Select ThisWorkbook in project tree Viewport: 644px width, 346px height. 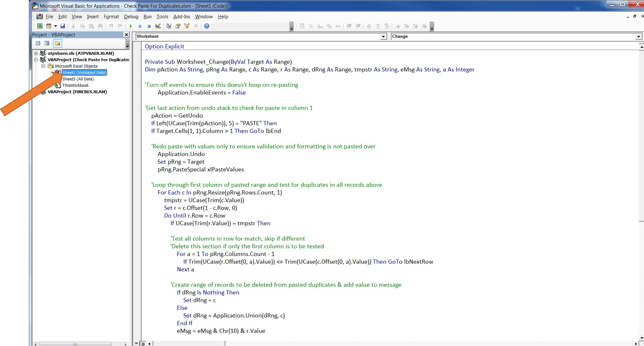point(75,86)
